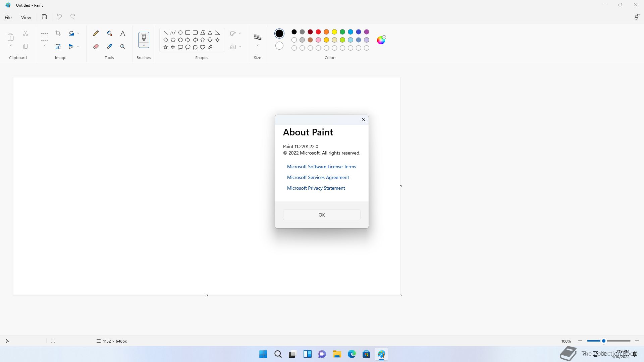Screen dimensions: 644x362
Task: Click the zoom slider handle
Action: (x=603, y=341)
